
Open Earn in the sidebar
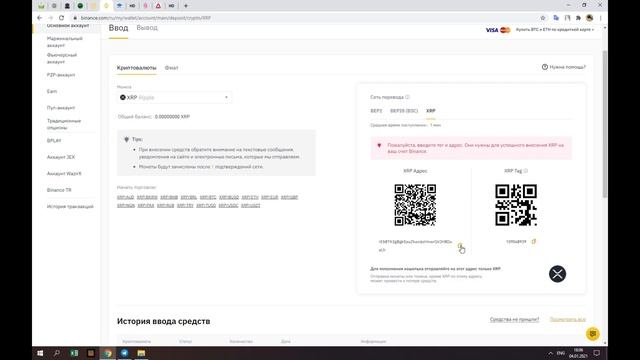click(52, 91)
